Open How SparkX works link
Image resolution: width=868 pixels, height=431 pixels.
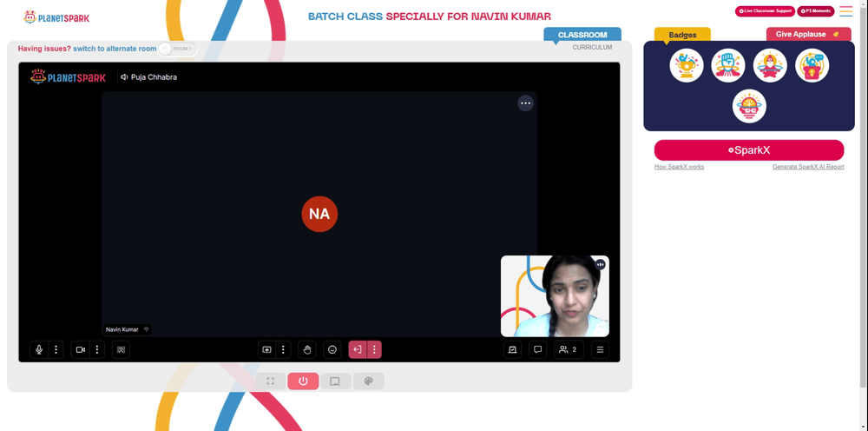(x=680, y=167)
